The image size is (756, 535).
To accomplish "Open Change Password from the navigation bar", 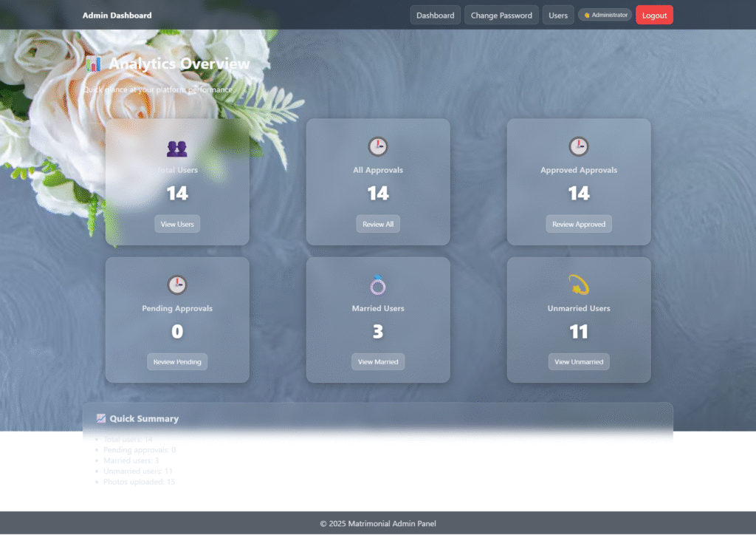I will (501, 15).
